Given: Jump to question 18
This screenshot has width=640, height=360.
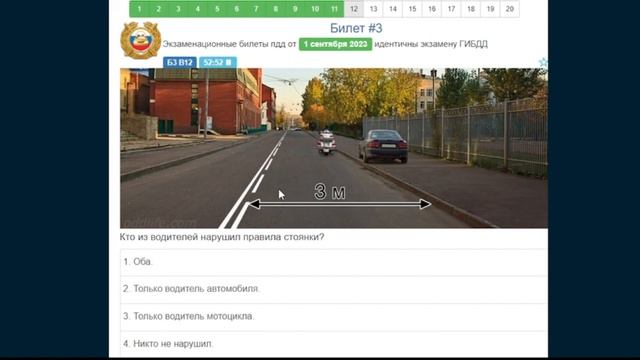Looking at the screenshot, I should pos(471,9).
